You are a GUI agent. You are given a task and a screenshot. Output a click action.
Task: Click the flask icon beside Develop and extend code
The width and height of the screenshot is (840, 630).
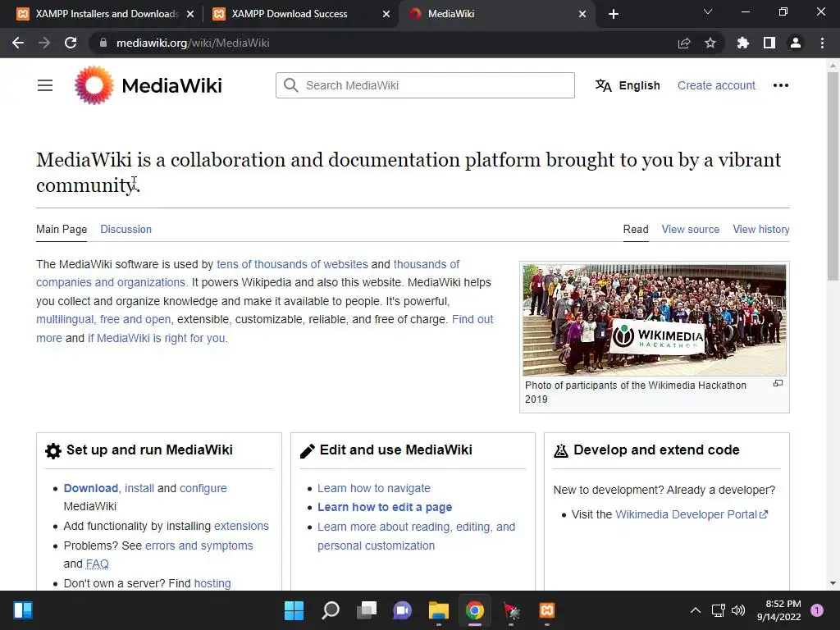(561, 451)
